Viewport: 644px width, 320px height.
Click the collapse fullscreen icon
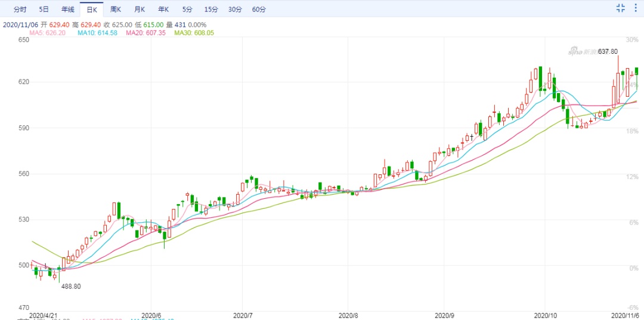(x=621, y=8)
